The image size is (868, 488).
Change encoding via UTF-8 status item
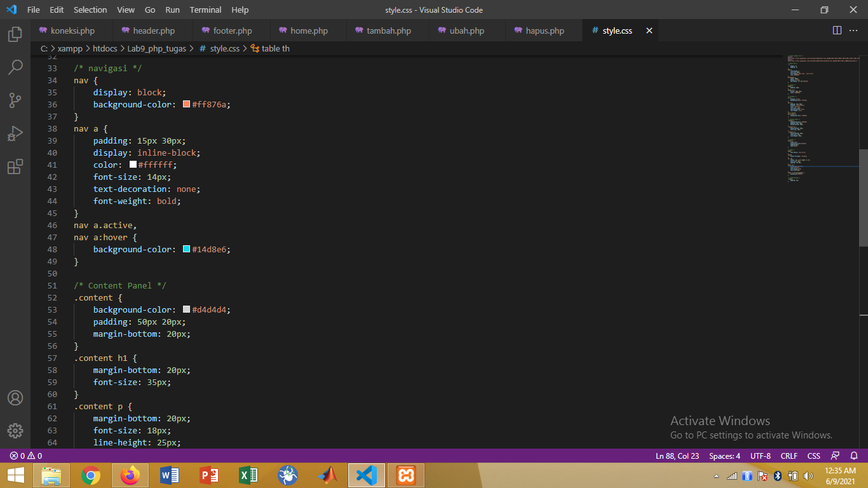tap(760, 456)
